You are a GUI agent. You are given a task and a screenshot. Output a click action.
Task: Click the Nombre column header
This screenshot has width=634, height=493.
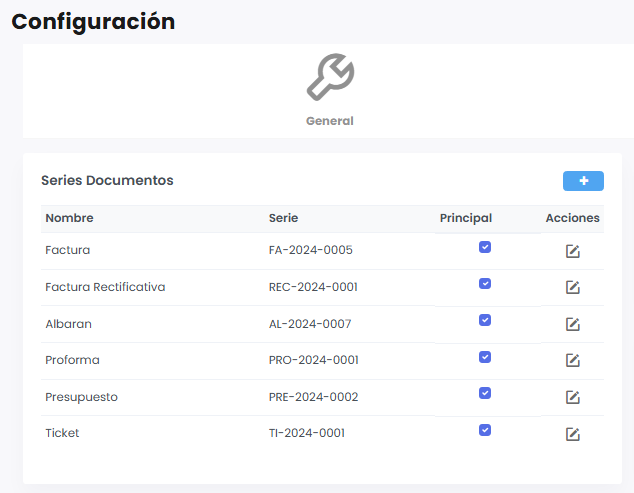(69, 218)
